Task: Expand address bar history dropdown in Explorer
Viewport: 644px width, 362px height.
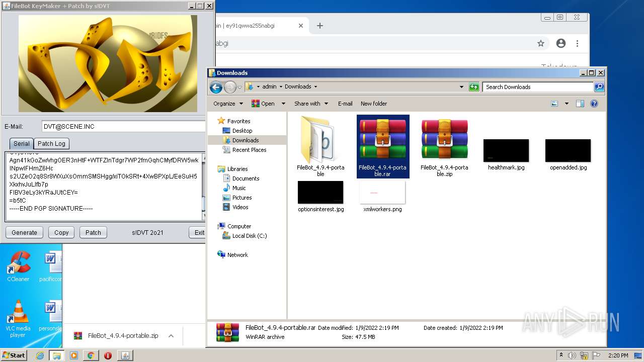Action: (x=461, y=87)
